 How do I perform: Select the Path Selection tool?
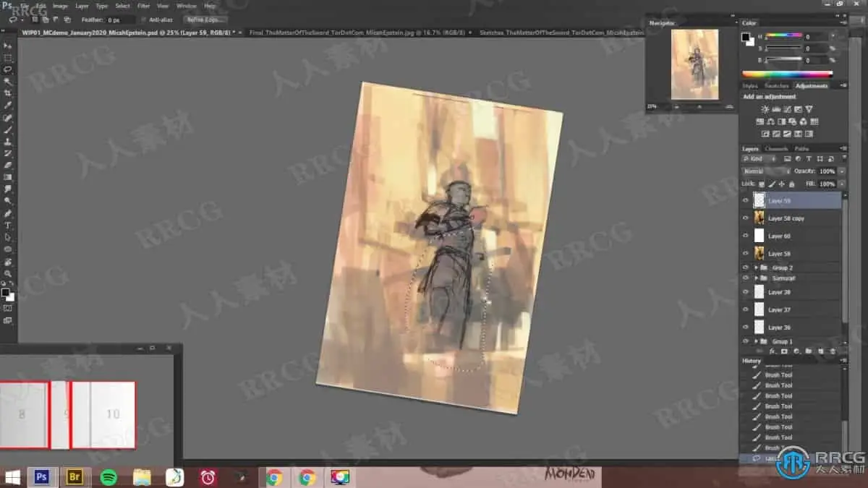point(8,237)
